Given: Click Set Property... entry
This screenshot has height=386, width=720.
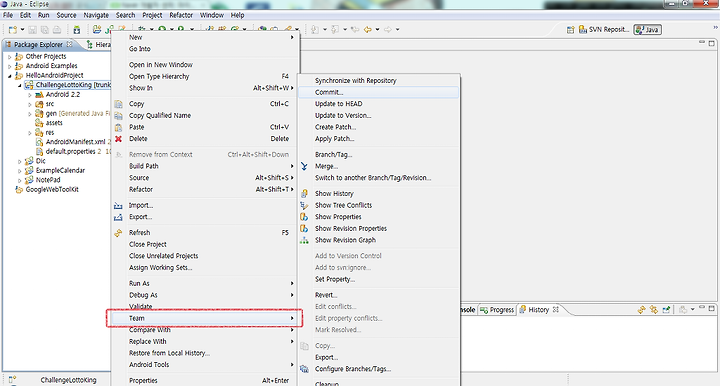Looking at the screenshot, I should pyautogui.click(x=334, y=279).
